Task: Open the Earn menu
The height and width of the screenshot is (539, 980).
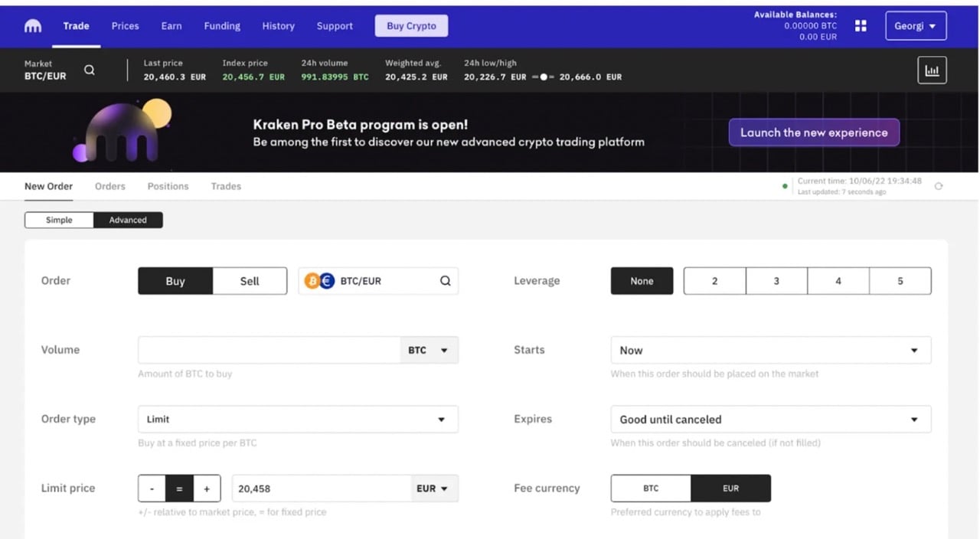Action: [x=171, y=26]
